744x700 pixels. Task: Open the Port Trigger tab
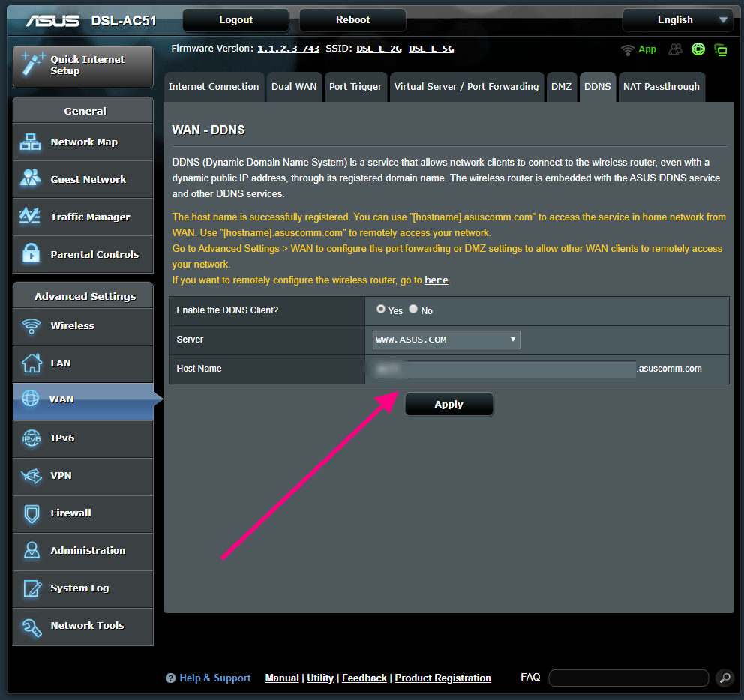(x=355, y=87)
